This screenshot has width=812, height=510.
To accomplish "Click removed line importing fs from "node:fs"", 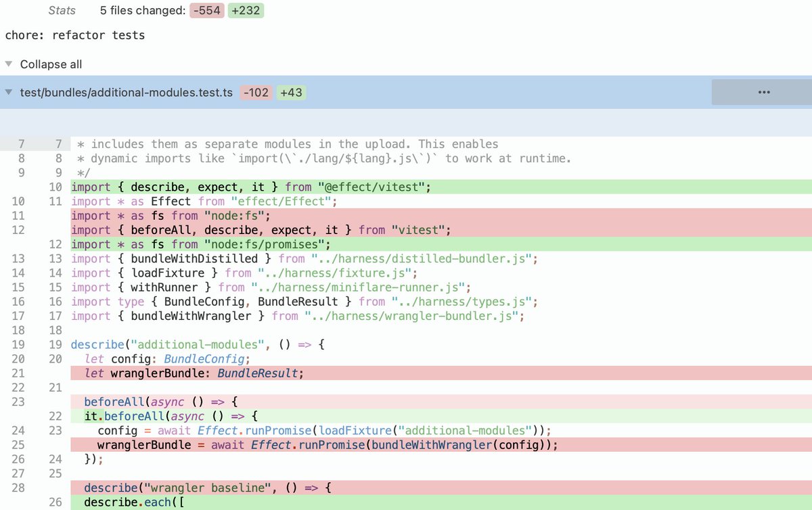I will point(441,216).
